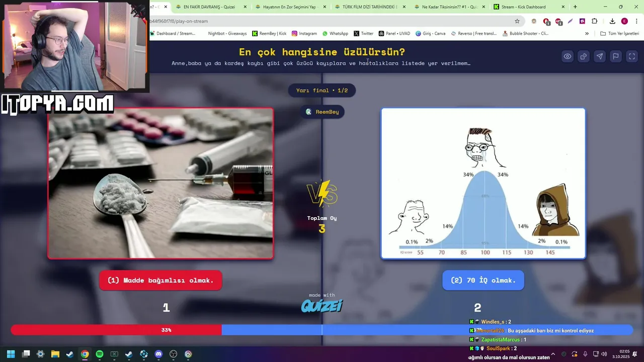Switch to TÜRK FİLM DİZİ TARİHİNDEKİ tab
This screenshot has height=362, width=644.
370,7
